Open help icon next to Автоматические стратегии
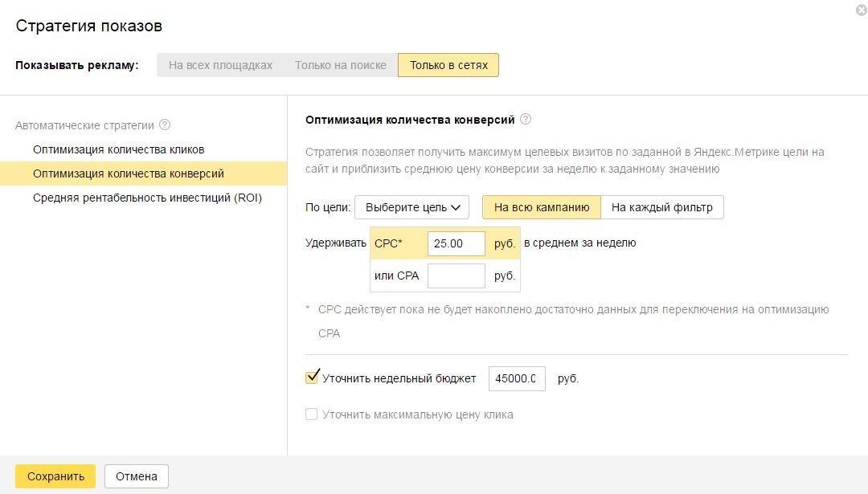 point(165,125)
